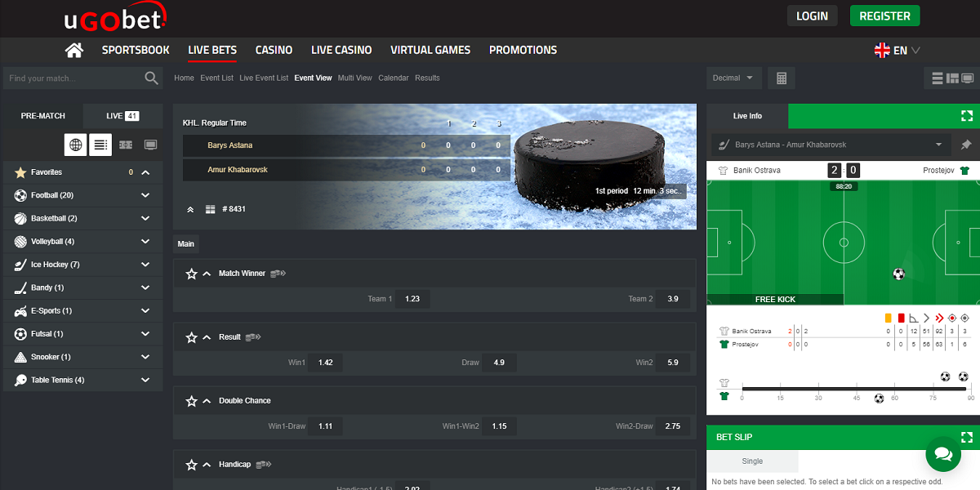This screenshot has width=980, height=490.
Task: Select the globe view icon in sidebar
Action: point(76,145)
